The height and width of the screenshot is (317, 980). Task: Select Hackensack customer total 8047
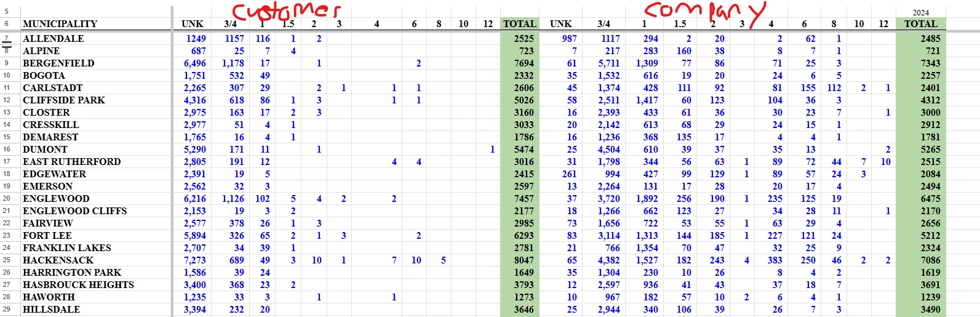point(524,260)
